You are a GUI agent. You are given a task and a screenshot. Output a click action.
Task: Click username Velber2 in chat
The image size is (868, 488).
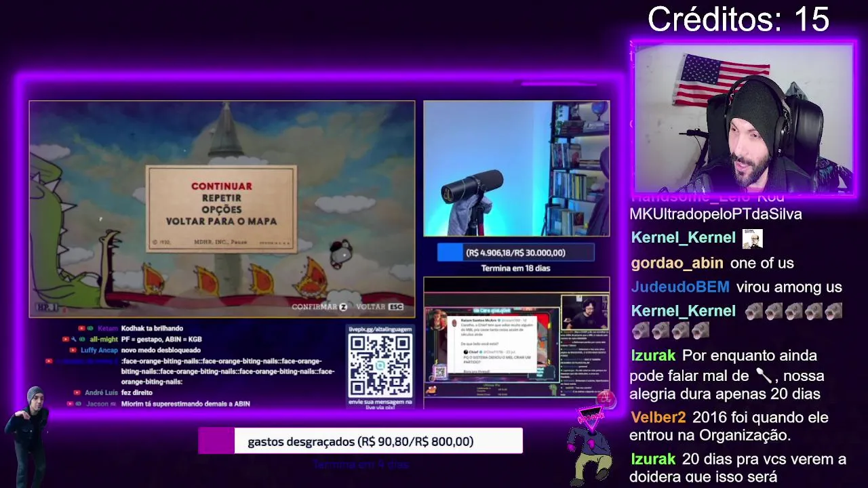tap(658, 418)
